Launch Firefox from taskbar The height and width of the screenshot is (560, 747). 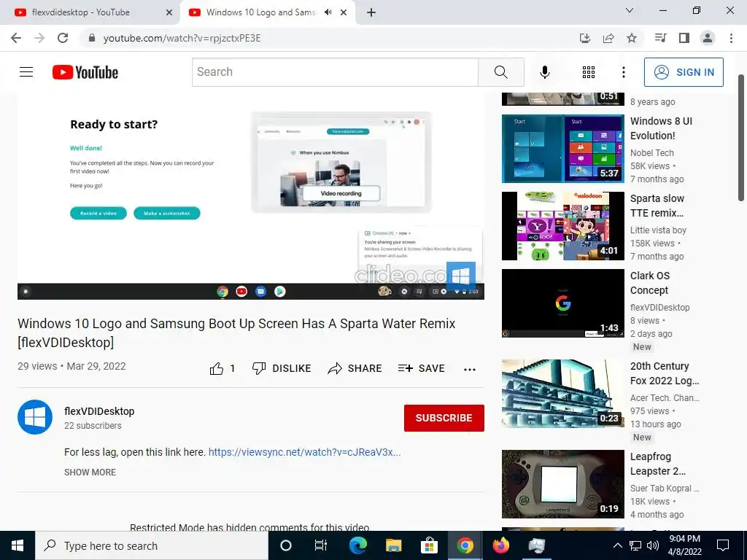pyautogui.click(x=500, y=545)
